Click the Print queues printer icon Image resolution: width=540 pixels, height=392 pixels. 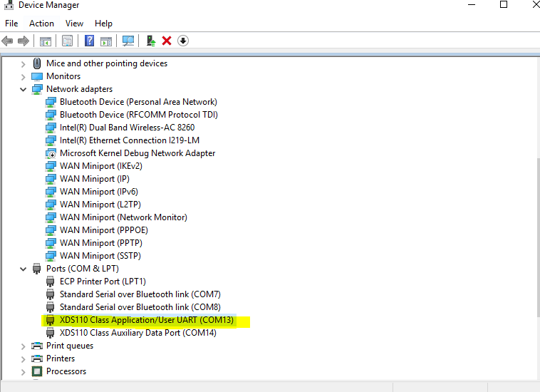pos(37,346)
